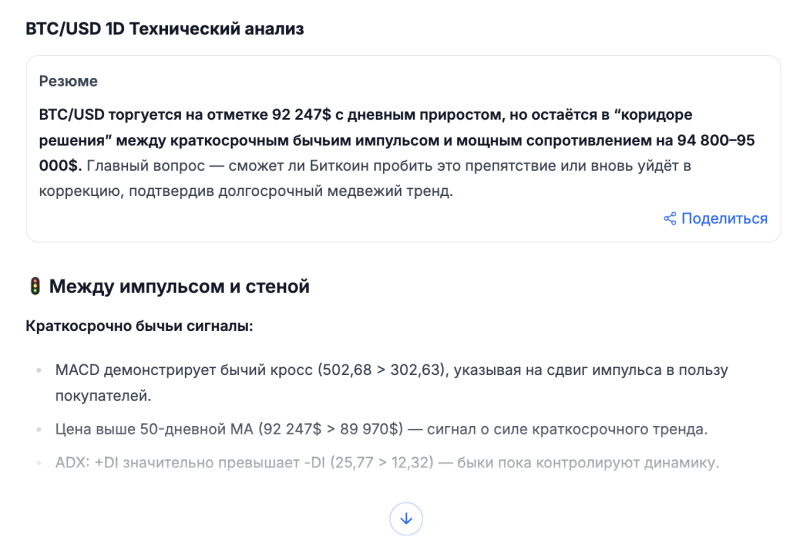Select the Резюме label in the card
The image size is (800, 554).
pos(68,81)
